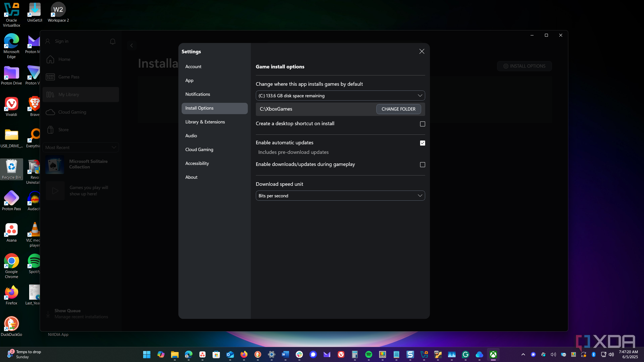This screenshot has height=362, width=644.
Task: Enable downloads/updates during gameplay checkbox
Action: [423, 165]
